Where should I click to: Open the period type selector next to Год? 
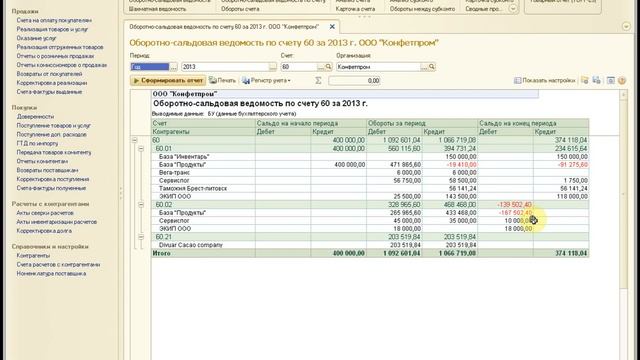tap(173, 67)
